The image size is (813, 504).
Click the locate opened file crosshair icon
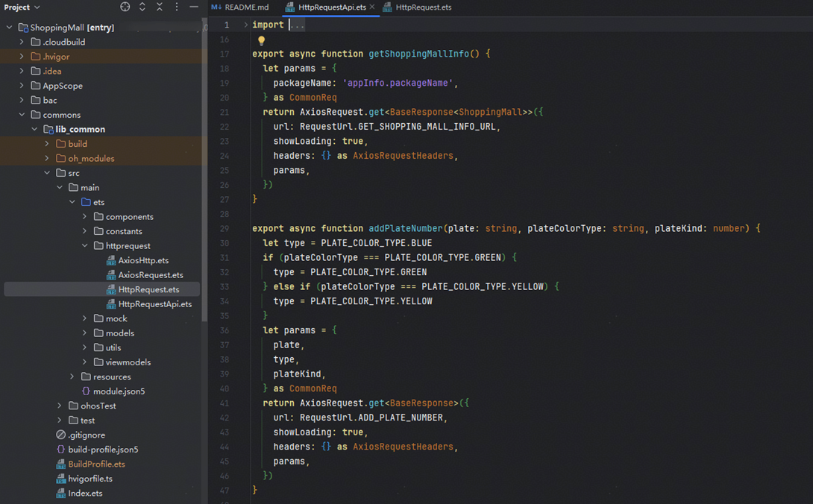click(x=125, y=7)
